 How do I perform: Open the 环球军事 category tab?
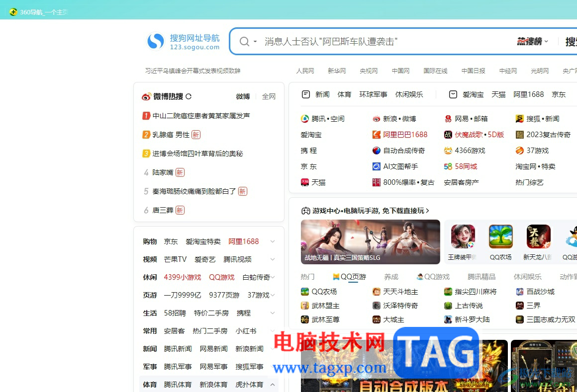point(373,94)
